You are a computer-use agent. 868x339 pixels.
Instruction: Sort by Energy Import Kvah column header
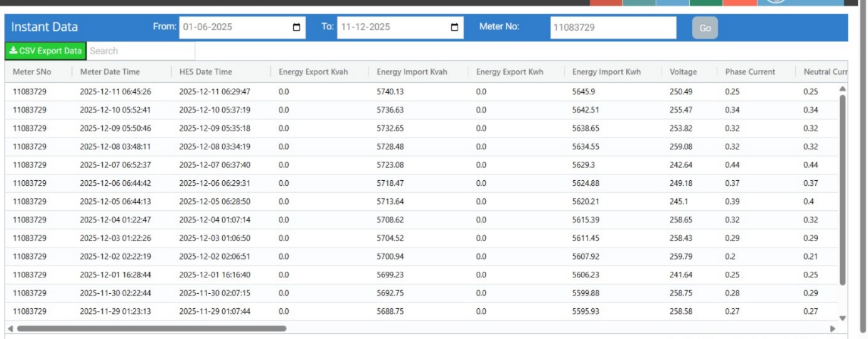pos(412,72)
